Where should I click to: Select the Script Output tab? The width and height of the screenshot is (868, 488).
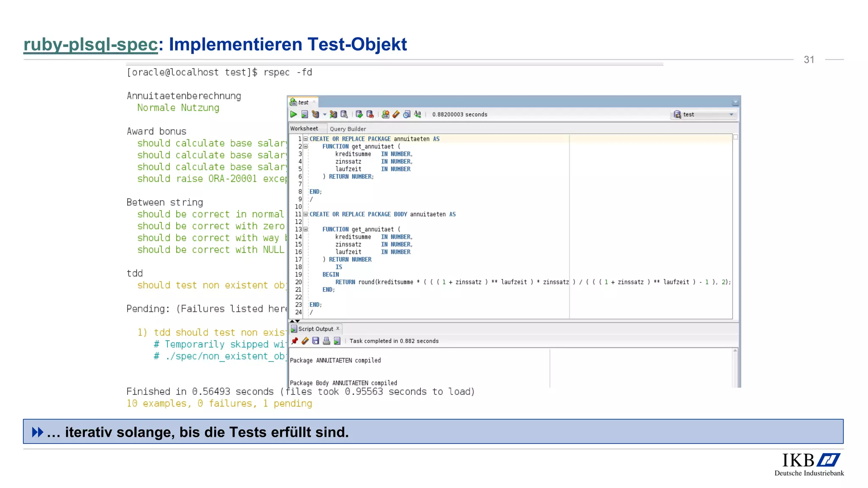(x=316, y=329)
